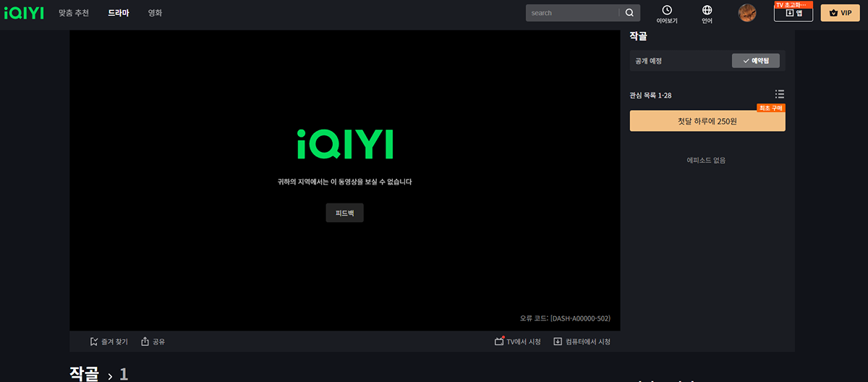Click the 관심 목록 1-28 text
Screen dimensions: 868x382
pos(651,95)
